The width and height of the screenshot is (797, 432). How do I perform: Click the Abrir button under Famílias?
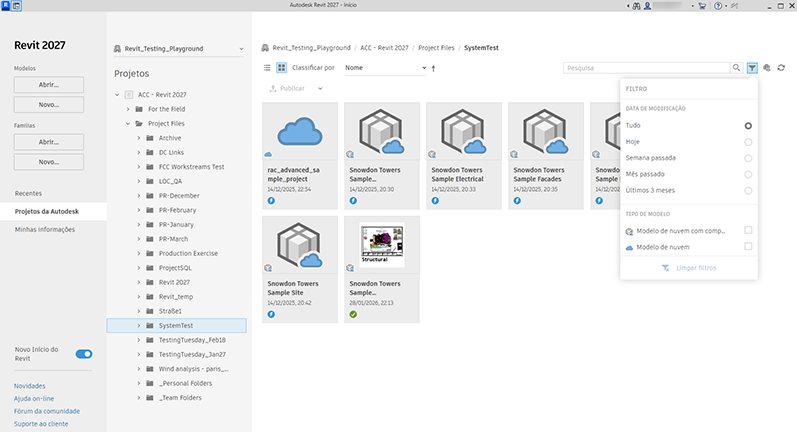[x=49, y=142]
